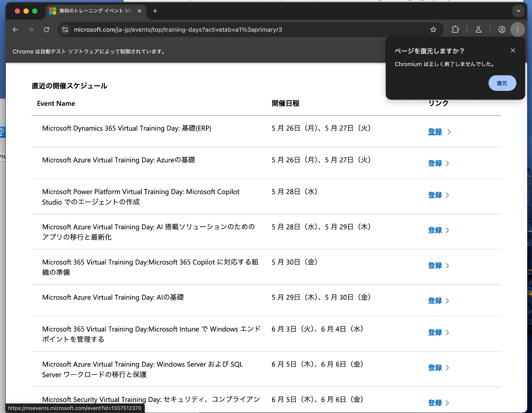This screenshot has height=413, width=532.
Task: Click chevron beside AIの基礎 登録 link
Action: click(447, 301)
